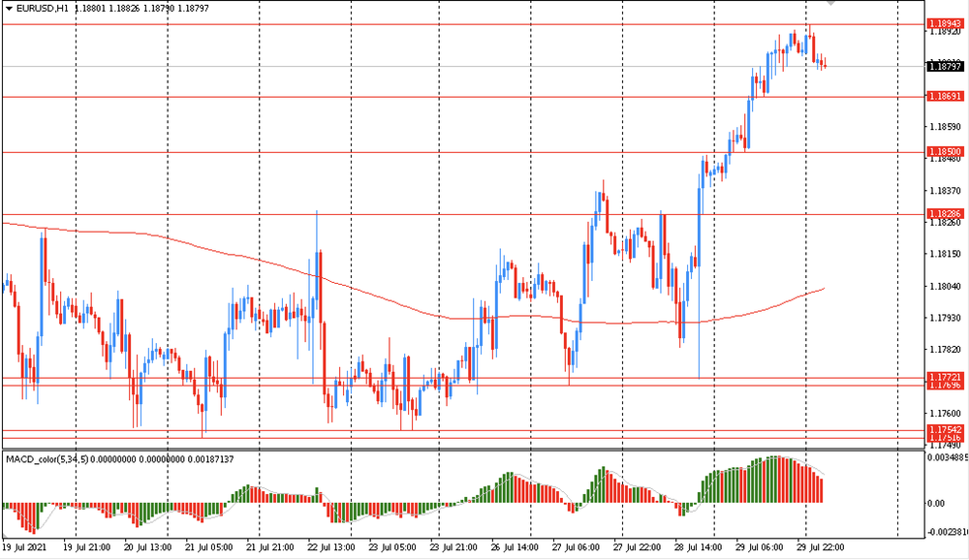969x560 pixels.
Task: Open the chart menu triangle beside EURUSD,H1
Action: tap(9, 9)
